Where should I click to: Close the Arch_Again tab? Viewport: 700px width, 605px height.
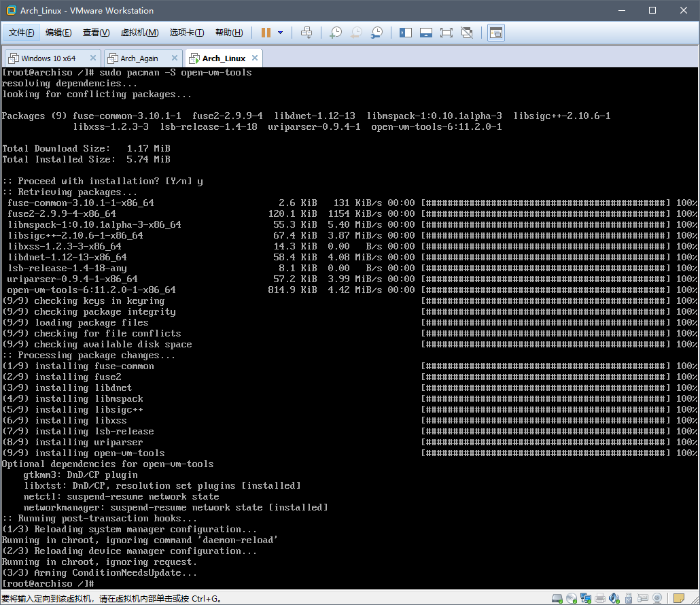[175, 58]
